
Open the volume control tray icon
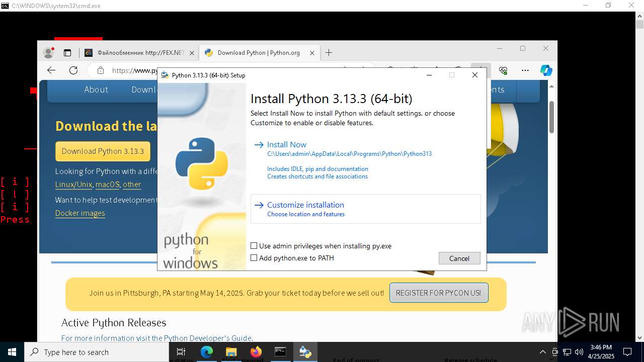point(579,352)
